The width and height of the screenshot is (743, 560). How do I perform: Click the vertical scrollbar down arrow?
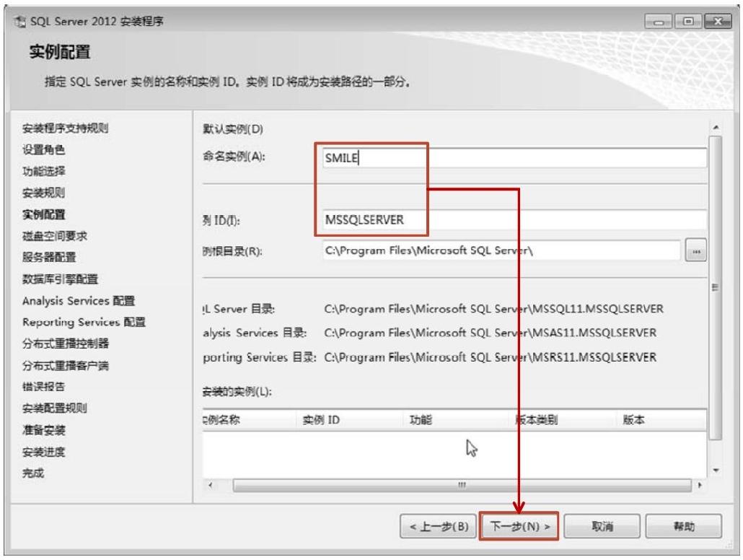(716, 471)
